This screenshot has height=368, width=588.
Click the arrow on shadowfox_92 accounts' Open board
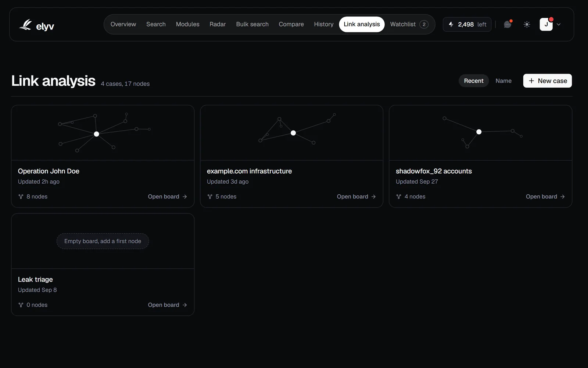(x=563, y=197)
